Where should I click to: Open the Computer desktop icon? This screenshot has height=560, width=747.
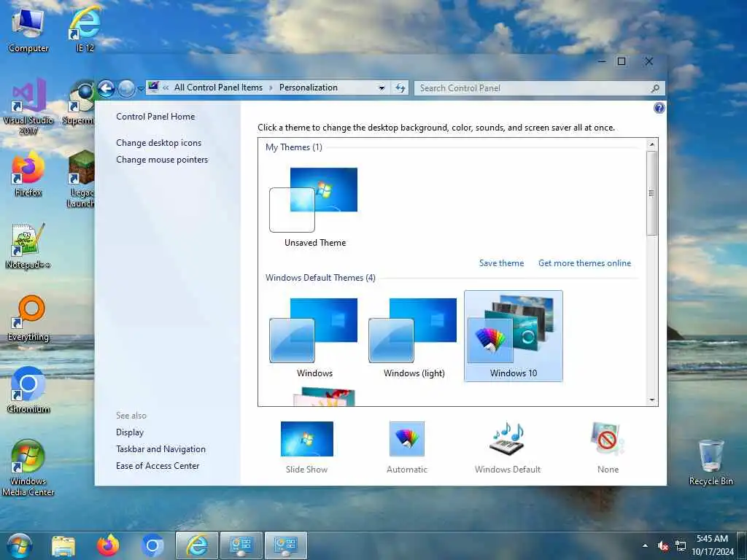[28, 30]
